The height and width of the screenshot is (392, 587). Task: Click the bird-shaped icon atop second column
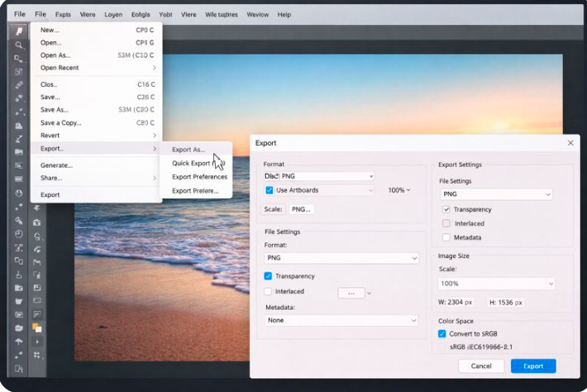click(36, 208)
